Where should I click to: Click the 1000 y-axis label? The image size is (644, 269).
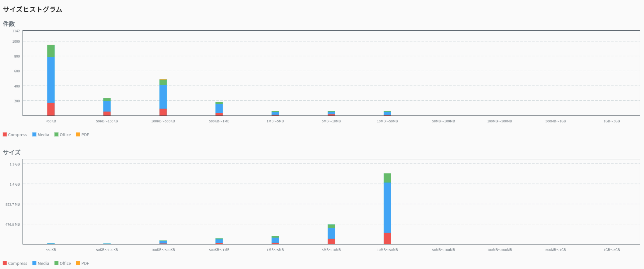click(x=16, y=41)
